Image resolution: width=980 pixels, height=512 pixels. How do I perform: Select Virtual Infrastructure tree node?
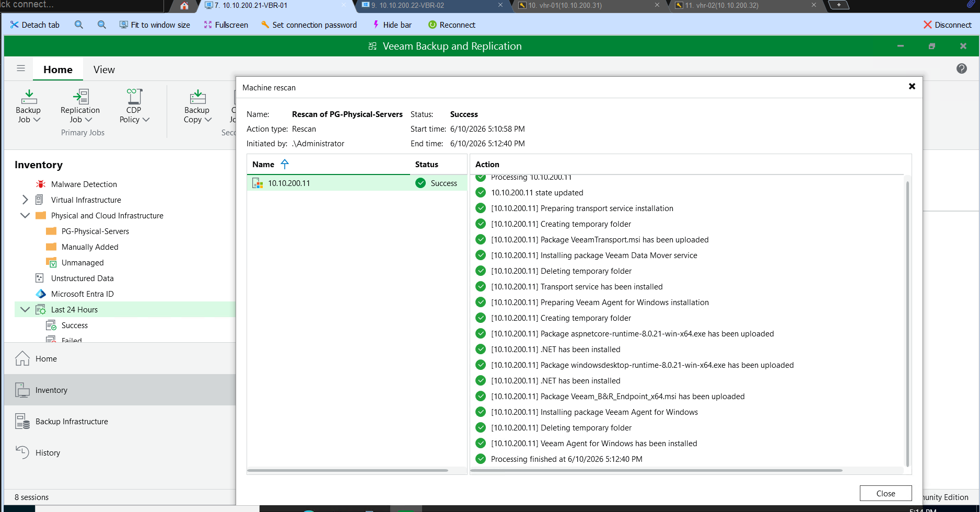click(86, 200)
